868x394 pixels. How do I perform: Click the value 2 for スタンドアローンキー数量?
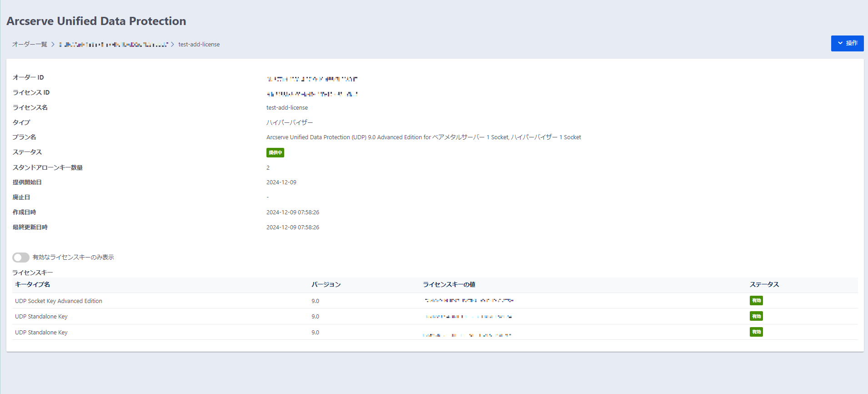268,167
